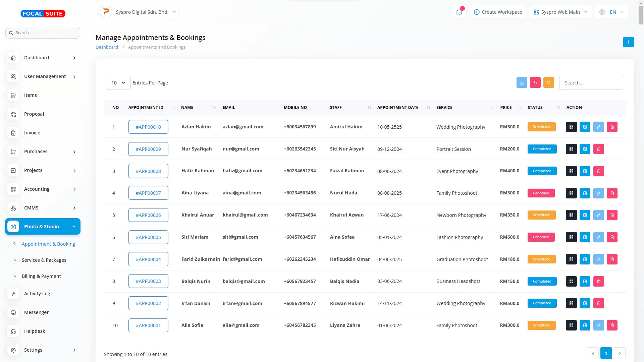Viewport: 644px width, 362px height.
Task: Edit Alia Sofia's appointment with pencil icon
Action: (x=598, y=325)
